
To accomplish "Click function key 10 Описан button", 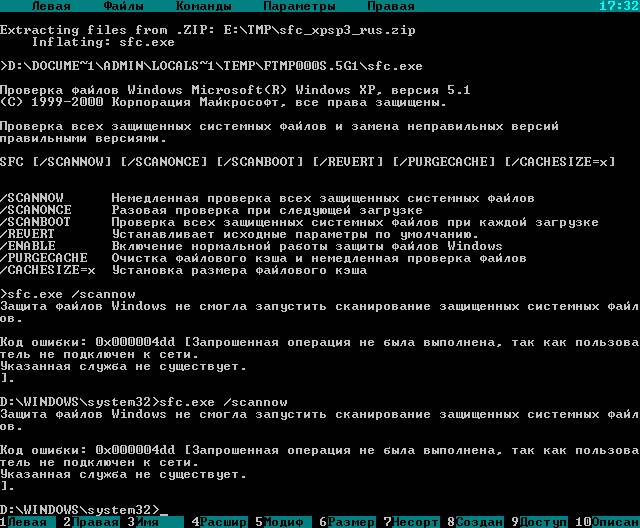I will click(x=607, y=522).
